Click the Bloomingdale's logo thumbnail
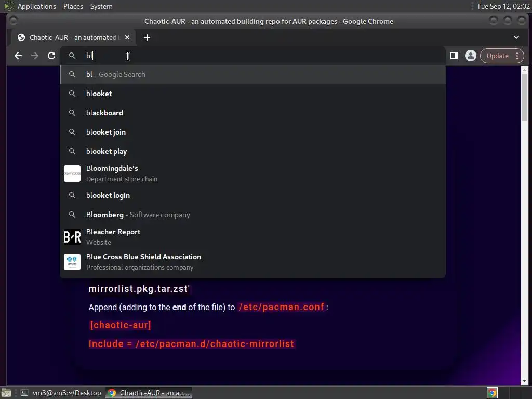The width and height of the screenshot is (532, 399). click(72, 174)
